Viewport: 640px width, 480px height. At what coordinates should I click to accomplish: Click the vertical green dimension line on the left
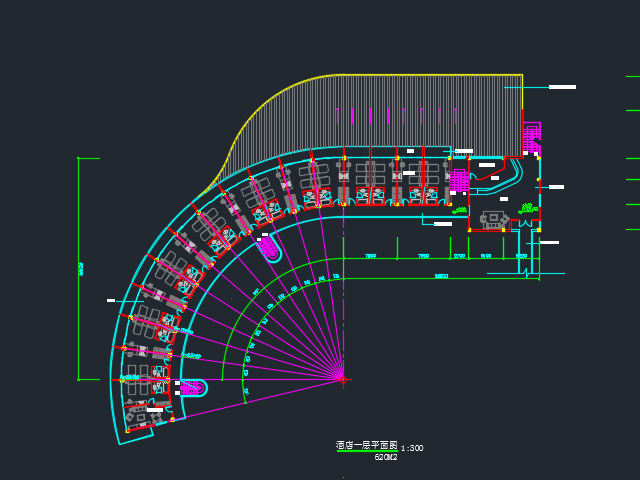79,268
